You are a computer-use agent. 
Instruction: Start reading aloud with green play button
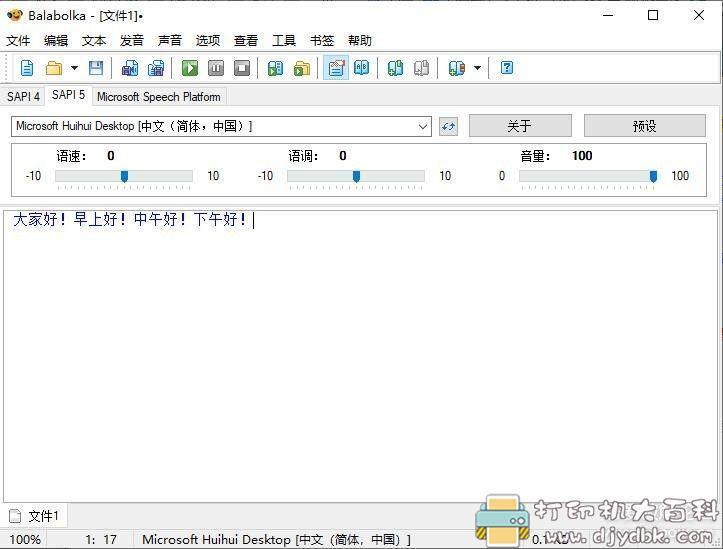click(x=190, y=68)
